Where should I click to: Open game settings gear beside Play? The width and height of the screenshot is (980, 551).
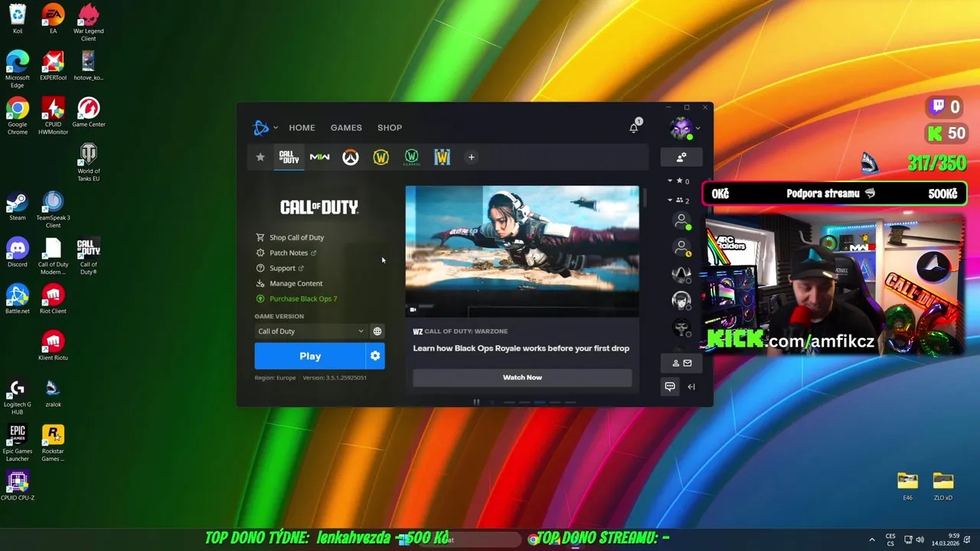pyautogui.click(x=375, y=356)
